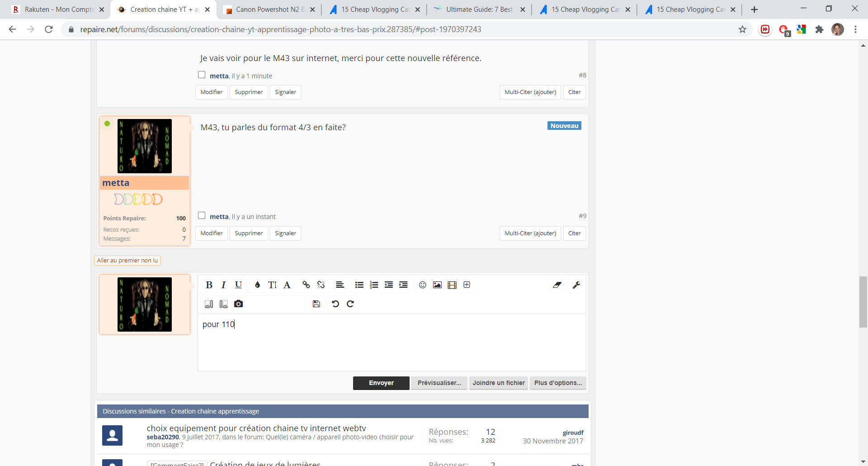Screen dimensions: 868x466
Task: Open the #9 post permalink
Action: tap(582, 216)
